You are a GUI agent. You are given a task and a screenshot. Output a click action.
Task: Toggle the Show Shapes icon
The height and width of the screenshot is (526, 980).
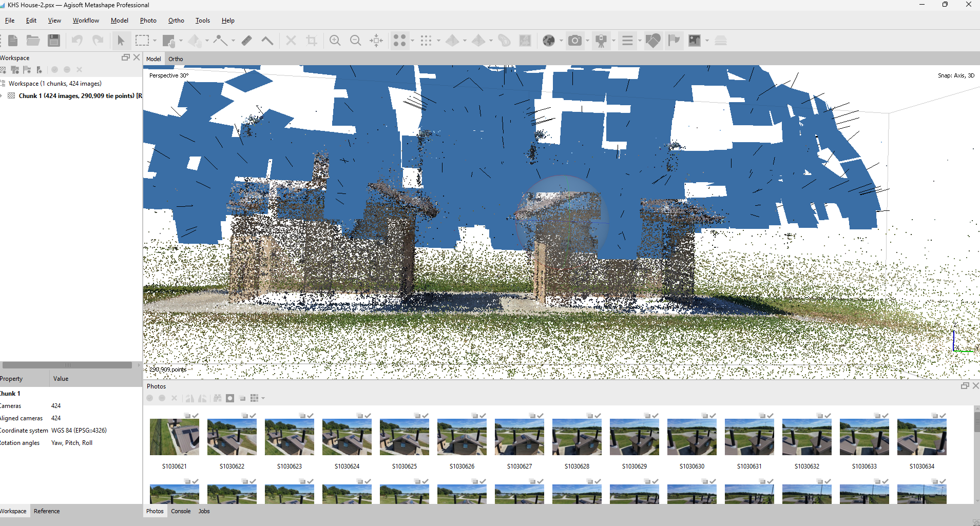click(x=653, y=41)
